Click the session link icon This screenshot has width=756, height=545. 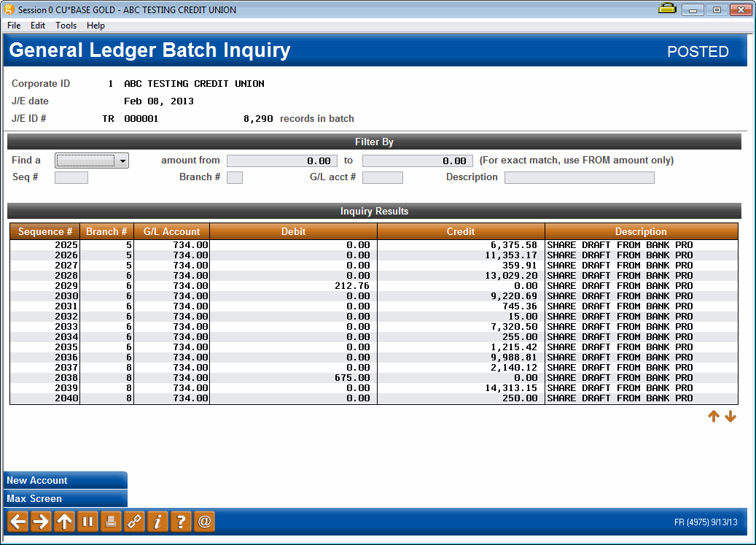pyautogui.click(x=133, y=522)
